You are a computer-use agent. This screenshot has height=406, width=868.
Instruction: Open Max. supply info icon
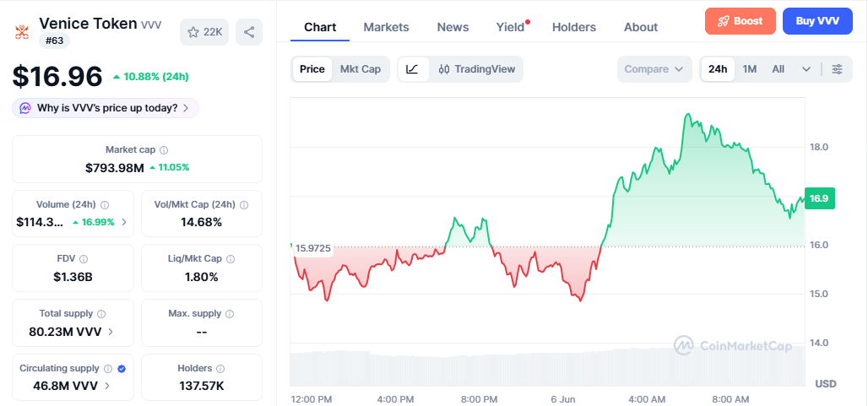click(230, 314)
